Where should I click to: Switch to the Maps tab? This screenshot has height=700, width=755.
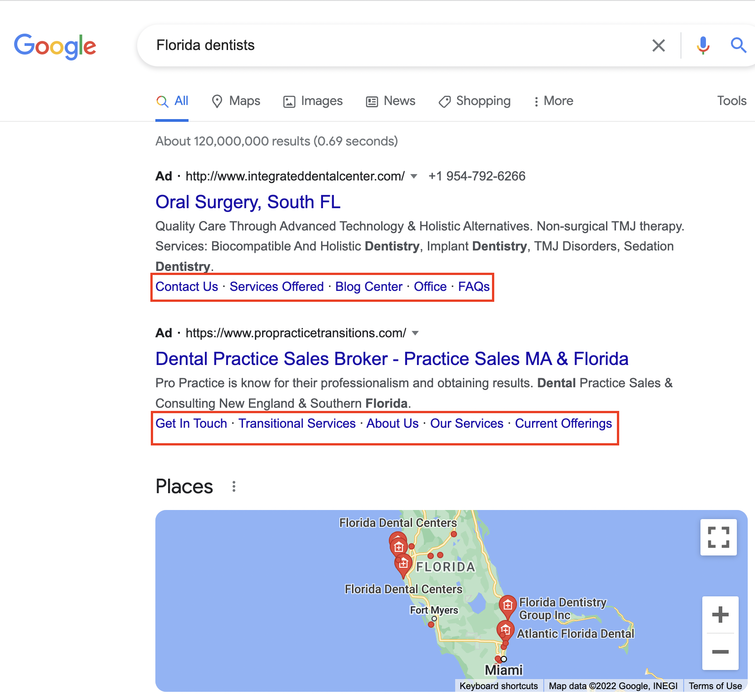click(236, 101)
